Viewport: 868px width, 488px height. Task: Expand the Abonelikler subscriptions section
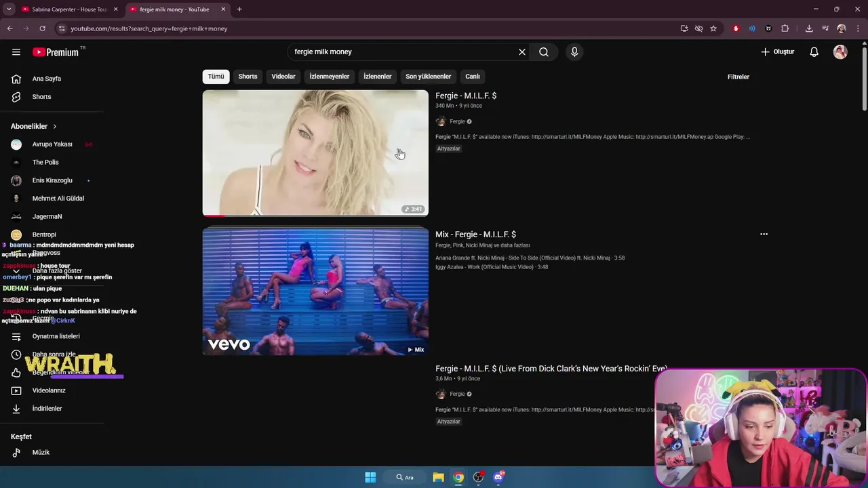[x=34, y=126]
